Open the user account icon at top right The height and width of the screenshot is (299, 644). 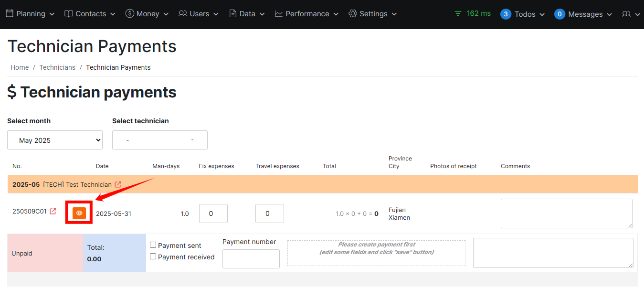(x=628, y=14)
